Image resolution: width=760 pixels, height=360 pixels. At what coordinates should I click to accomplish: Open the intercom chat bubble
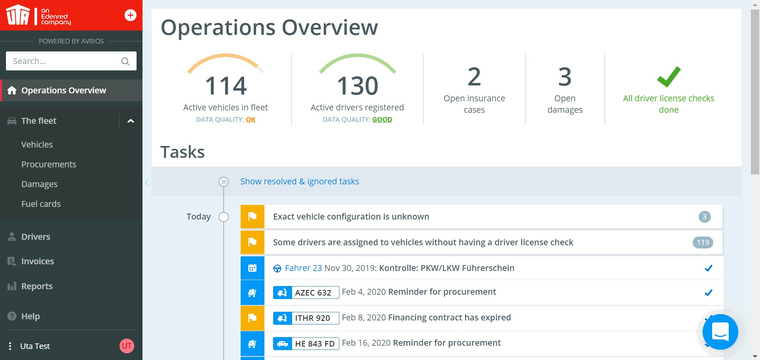click(720, 332)
